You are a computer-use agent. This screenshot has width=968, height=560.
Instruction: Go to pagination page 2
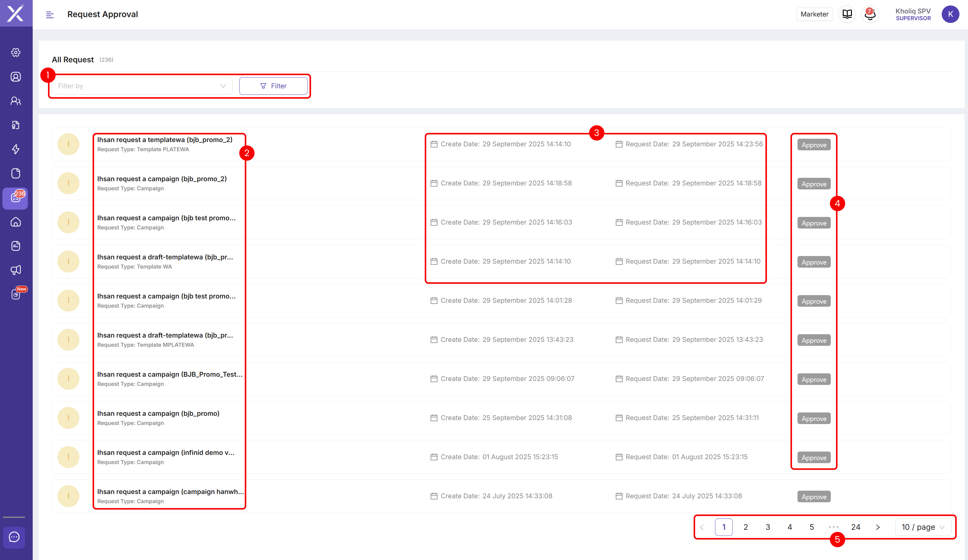point(746,527)
